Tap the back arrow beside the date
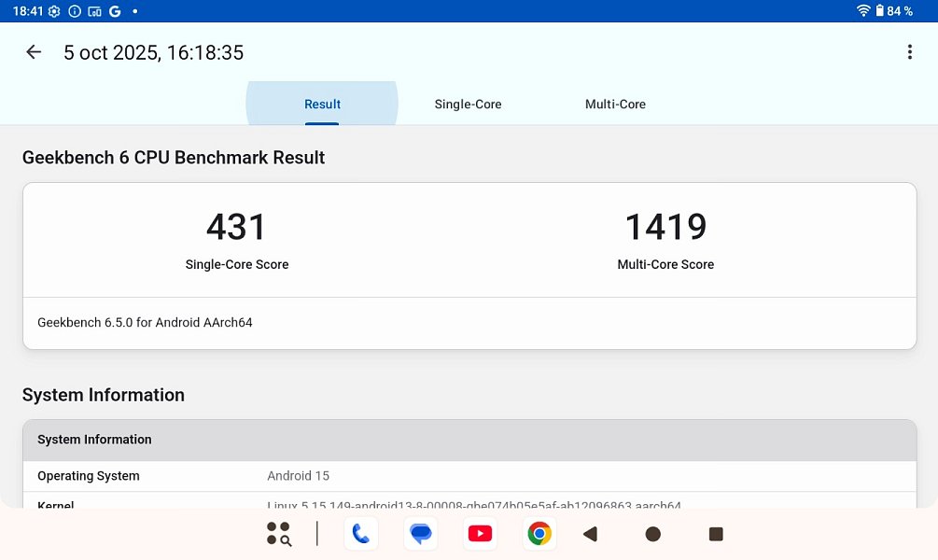The image size is (938, 560). coord(34,52)
